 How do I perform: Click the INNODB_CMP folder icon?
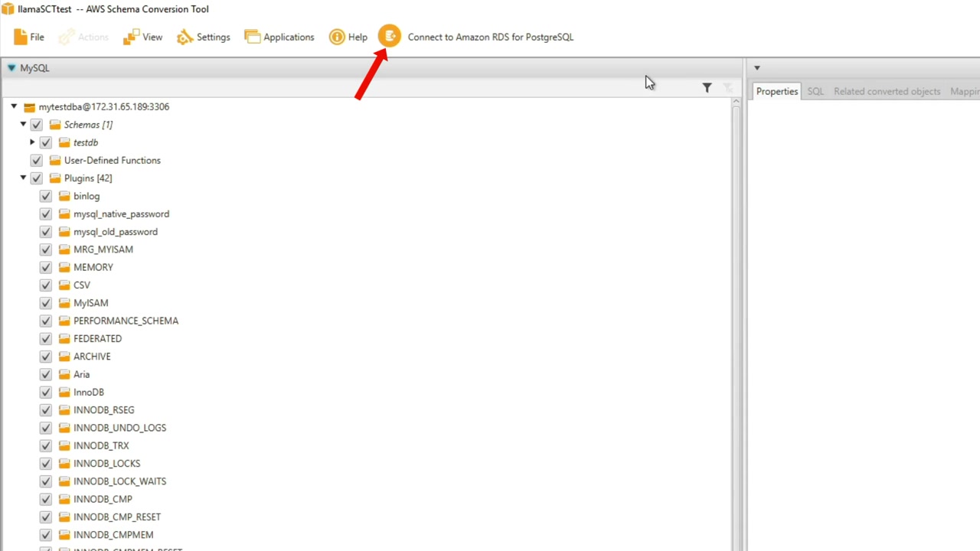tap(64, 499)
